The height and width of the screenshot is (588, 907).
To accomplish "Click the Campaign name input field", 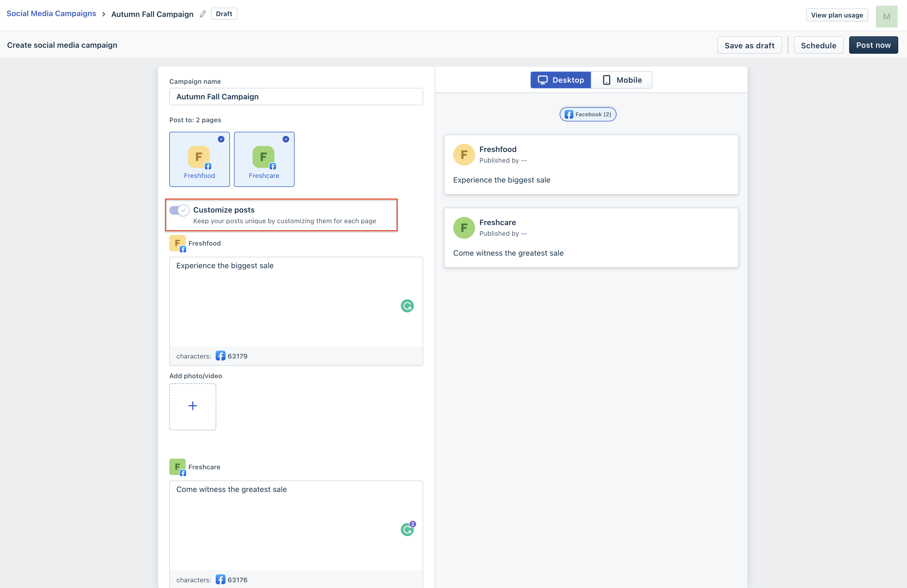I will point(296,97).
